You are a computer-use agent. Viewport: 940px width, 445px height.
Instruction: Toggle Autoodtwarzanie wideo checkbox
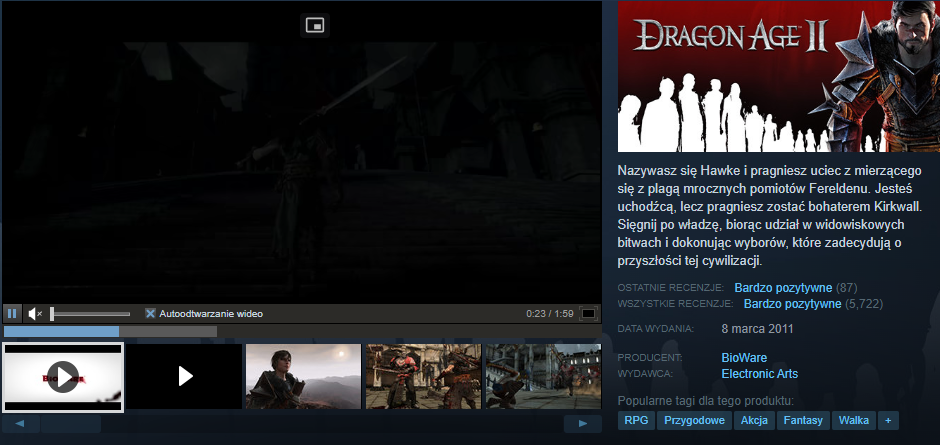coord(150,313)
